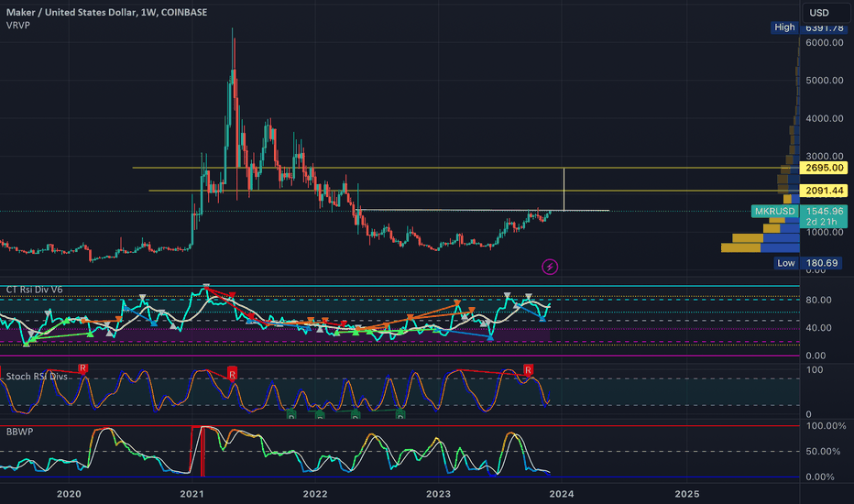Image resolution: width=854 pixels, height=504 pixels.
Task: Click the 0.00% BBWP axis label
Action: 820,477
